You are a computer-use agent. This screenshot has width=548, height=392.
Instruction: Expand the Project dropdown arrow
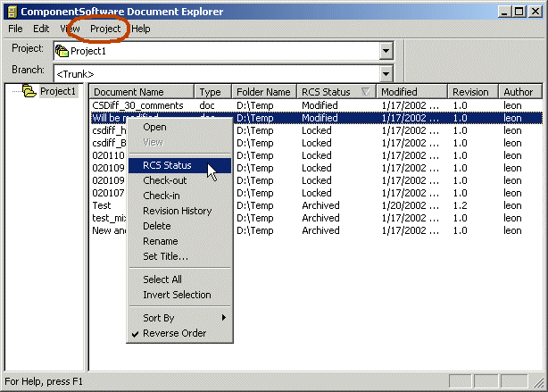386,51
